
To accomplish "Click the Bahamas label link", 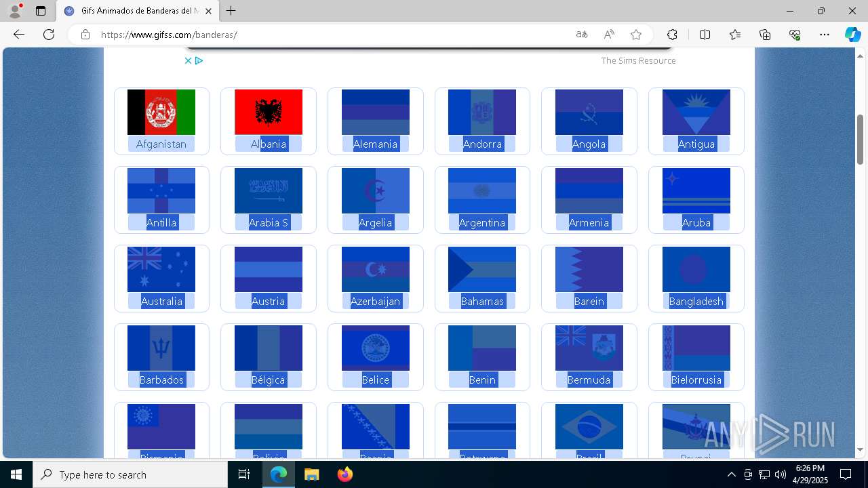I will pos(482,301).
